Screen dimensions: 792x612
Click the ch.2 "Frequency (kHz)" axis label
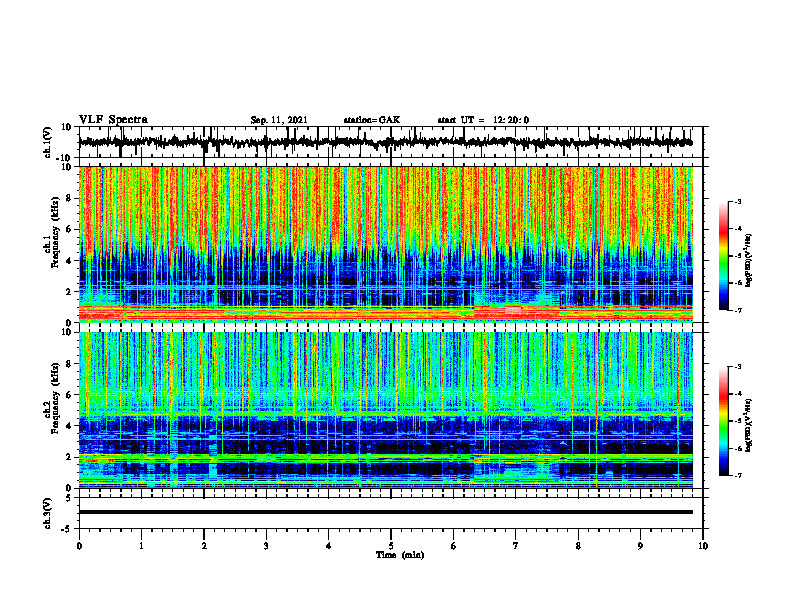tap(55, 398)
